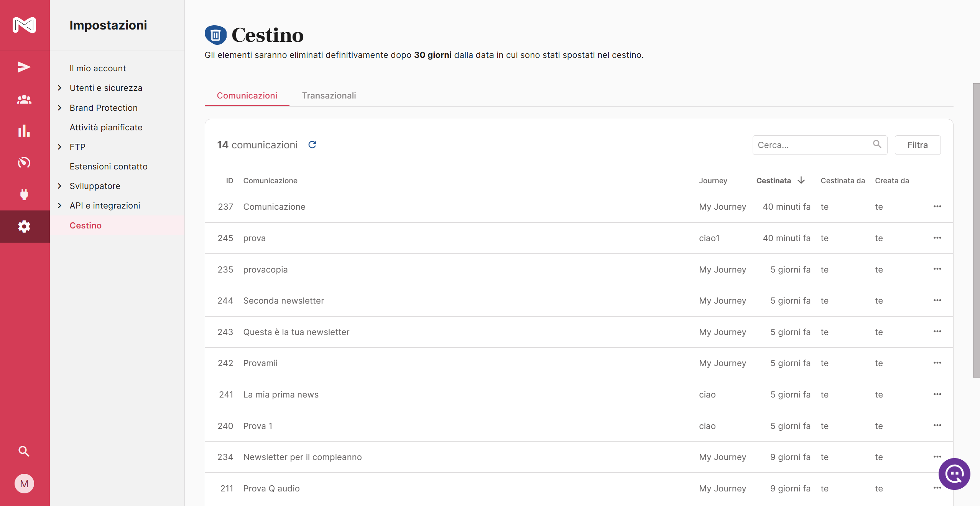Image resolution: width=980 pixels, height=506 pixels.
Task: Click the Cerca search input field
Action: coord(813,145)
